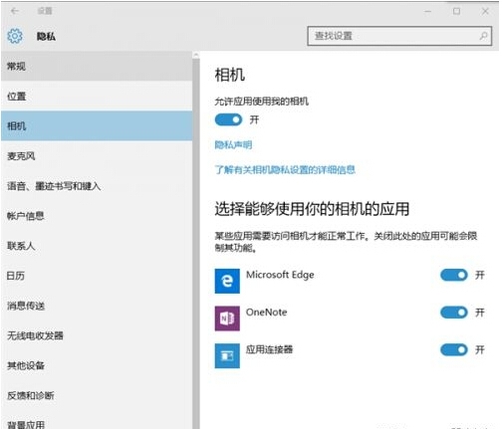Open 了解有关相机隐私设置的详细信息 link

(285, 170)
